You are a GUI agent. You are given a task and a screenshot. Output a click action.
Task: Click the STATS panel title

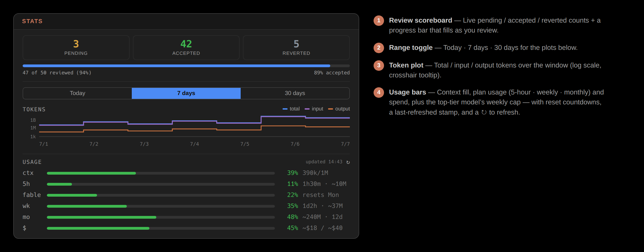click(x=32, y=21)
